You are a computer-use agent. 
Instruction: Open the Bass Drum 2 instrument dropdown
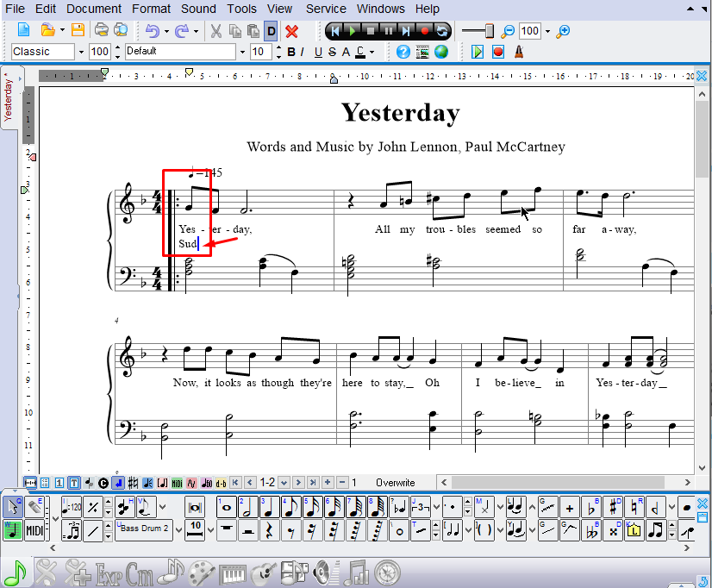(x=179, y=530)
